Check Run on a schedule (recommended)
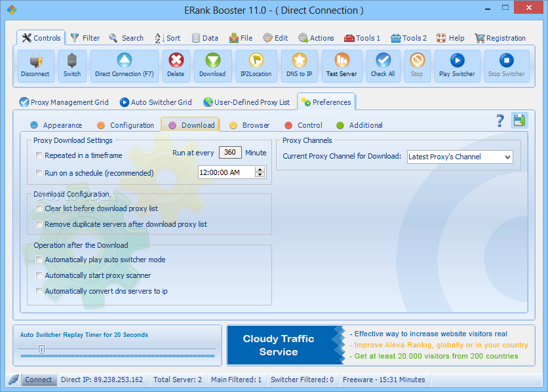Image resolution: width=548 pixels, height=392 pixels. (39, 172)
